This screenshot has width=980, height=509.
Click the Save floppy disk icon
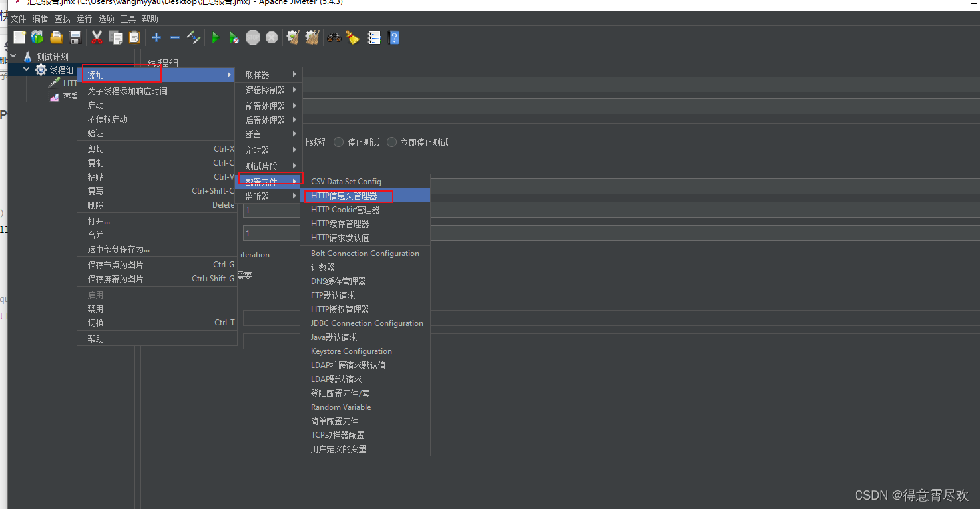tap(75, 37)
